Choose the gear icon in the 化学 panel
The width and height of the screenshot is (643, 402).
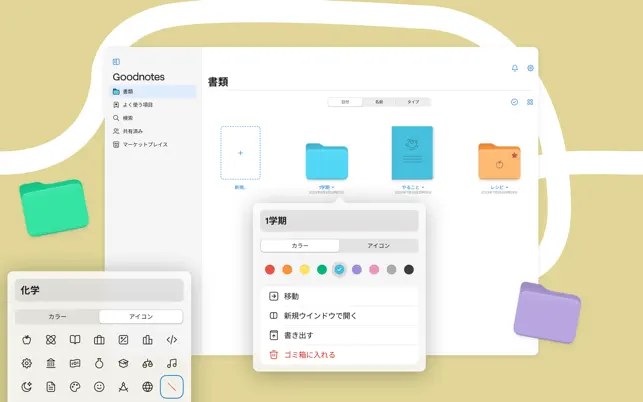(27, 363)
